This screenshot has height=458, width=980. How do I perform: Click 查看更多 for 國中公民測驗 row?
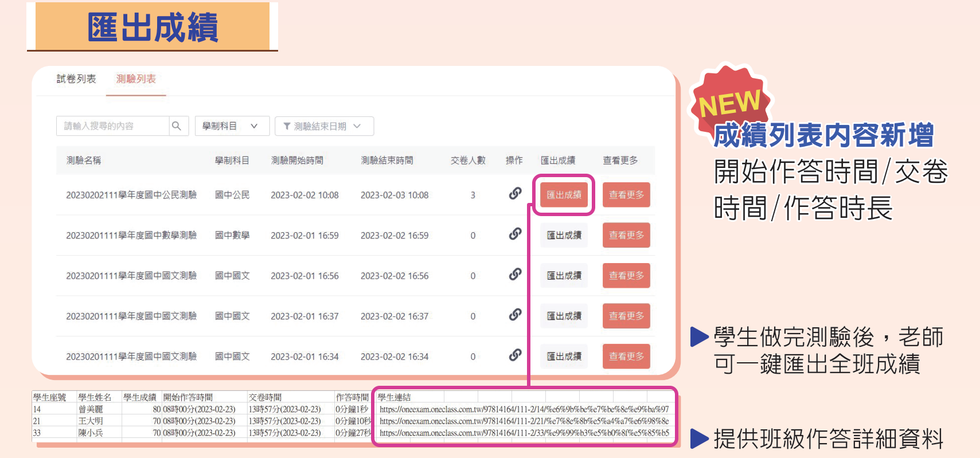[626, 195]
